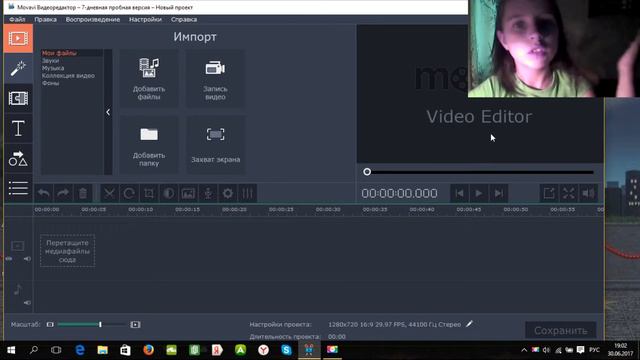This screenshot has width=640, height=360.
Task: Open the Audio equalizer sliders icon
Action: 247,193
